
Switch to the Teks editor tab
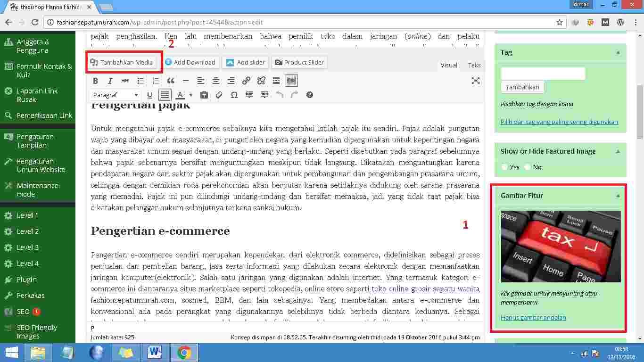474,65
